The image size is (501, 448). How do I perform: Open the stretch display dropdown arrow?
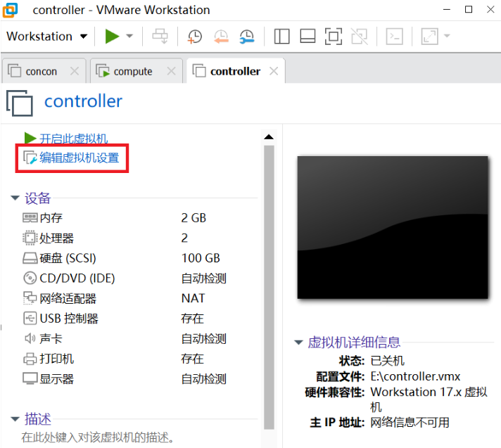click(x=447, y=36)
